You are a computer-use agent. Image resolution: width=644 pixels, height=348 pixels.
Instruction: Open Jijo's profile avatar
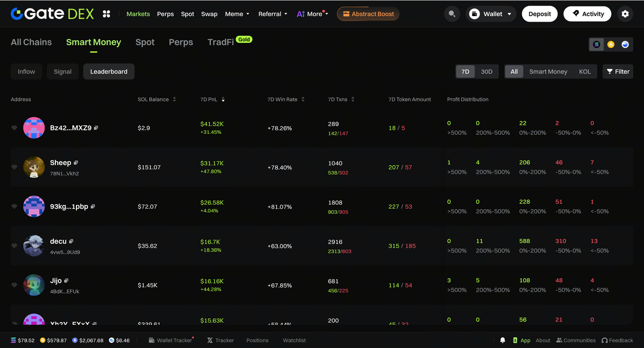point(34,285)
